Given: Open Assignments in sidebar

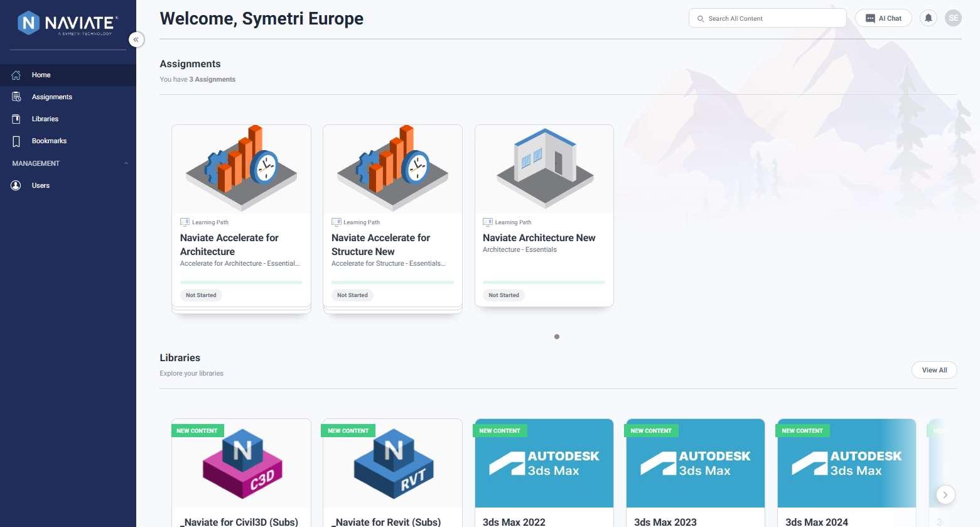Looking at the screenshot, I should click(x=68, y=97).
